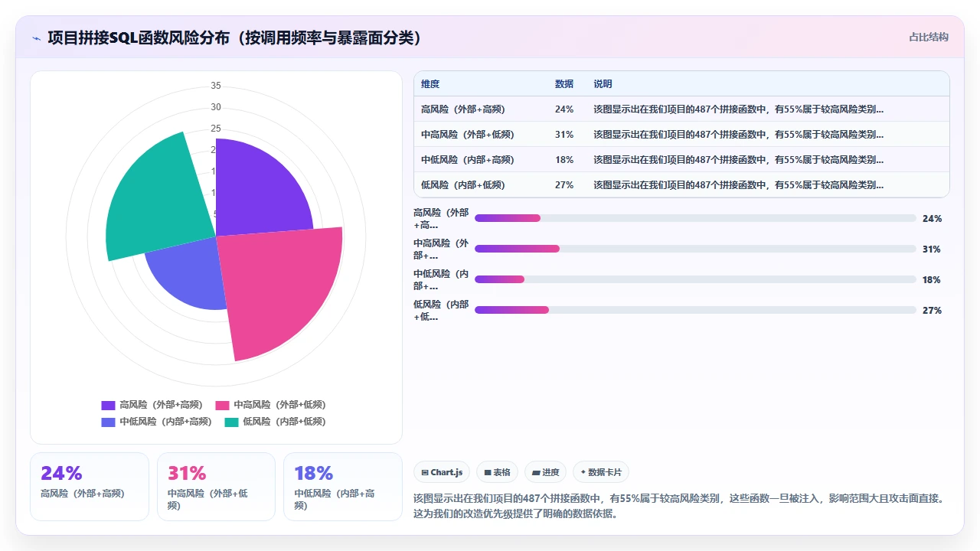Click the lightning icon beside the title

point(37,38)
